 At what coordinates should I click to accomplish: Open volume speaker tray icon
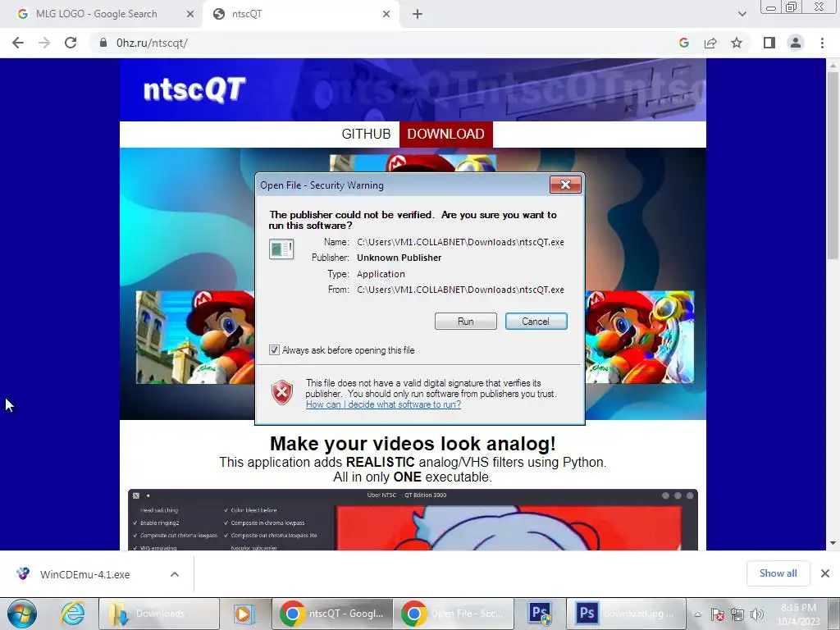pyautogui.click(x=757, y=614)
